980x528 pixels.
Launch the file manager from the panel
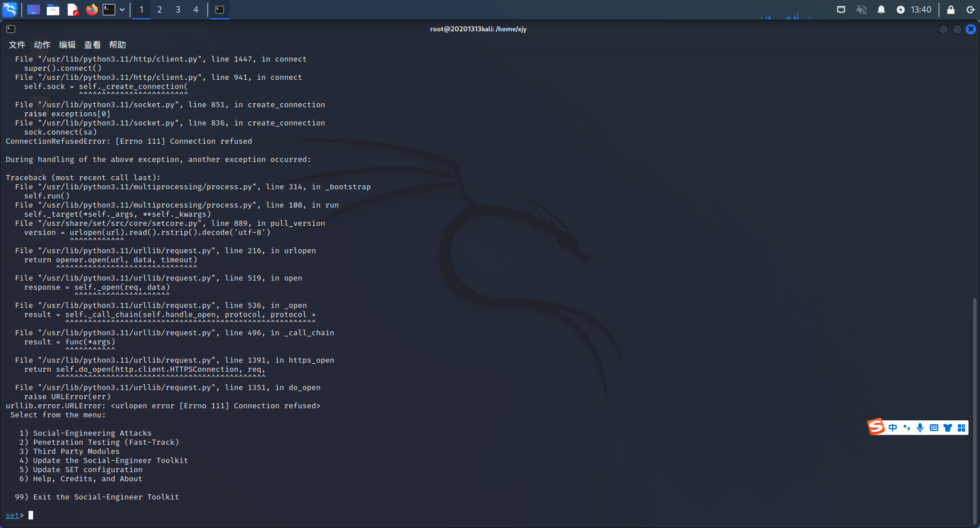click(x=53, y=10)
